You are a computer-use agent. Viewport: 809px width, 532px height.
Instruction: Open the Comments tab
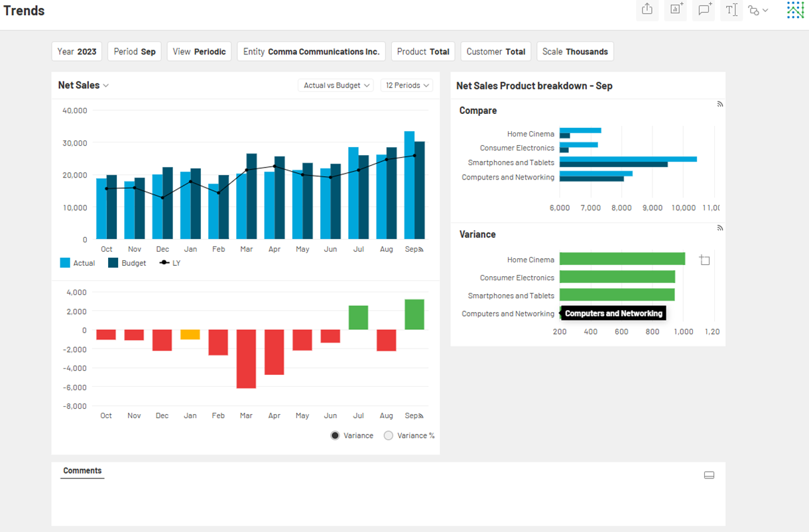tap(82, 471)
